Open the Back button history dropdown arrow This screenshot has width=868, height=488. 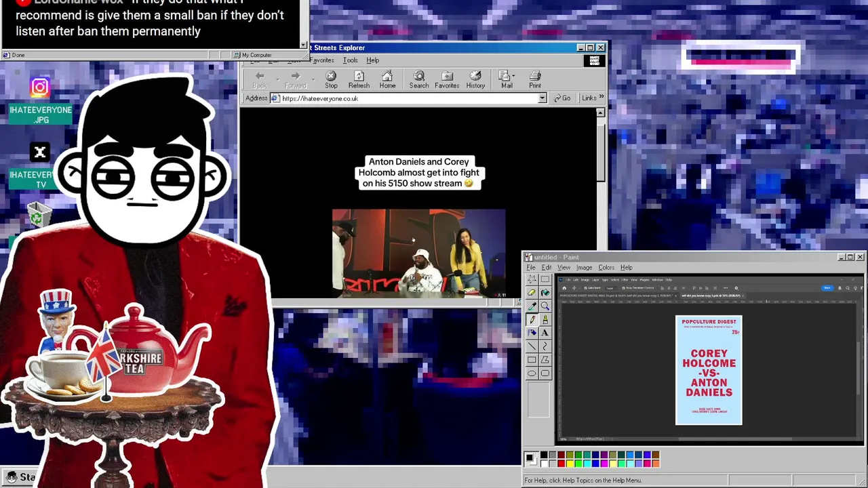(278, 79)
